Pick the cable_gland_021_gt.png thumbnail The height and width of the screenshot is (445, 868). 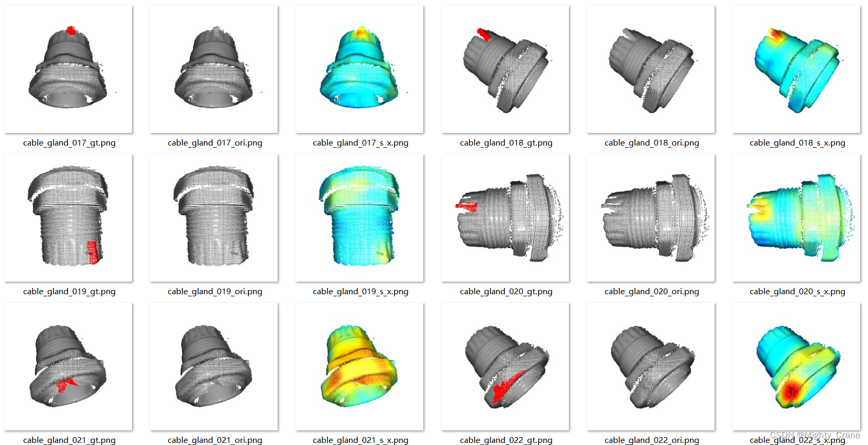68,366
